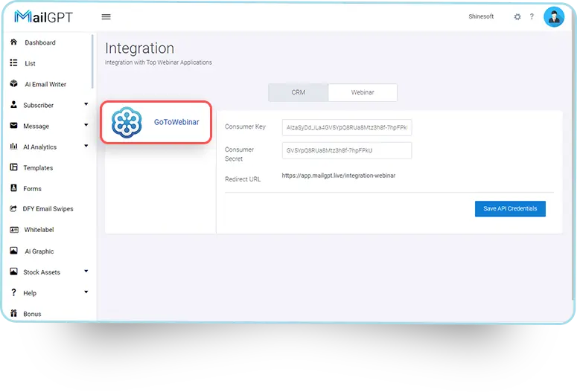This screenshot has width=577, height=392.
Task: Click the sidebar vertical scrollbar
Action: coord(93,63)
